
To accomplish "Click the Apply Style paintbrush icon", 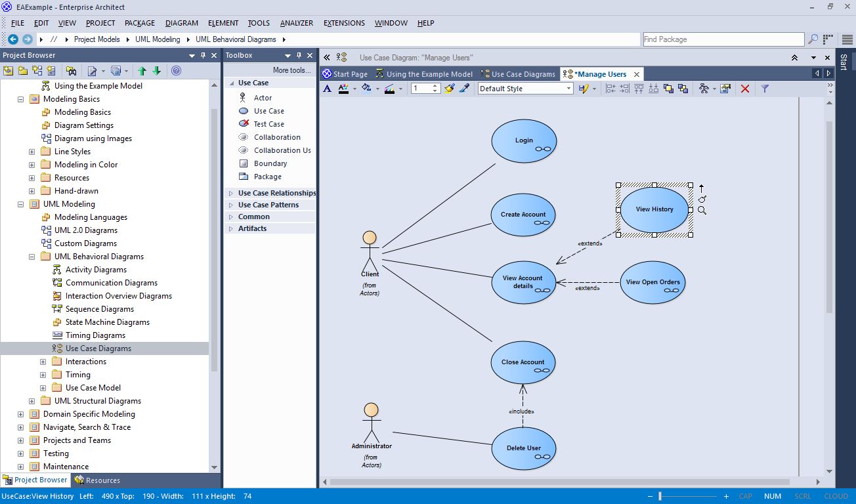I will coord(449,89).
